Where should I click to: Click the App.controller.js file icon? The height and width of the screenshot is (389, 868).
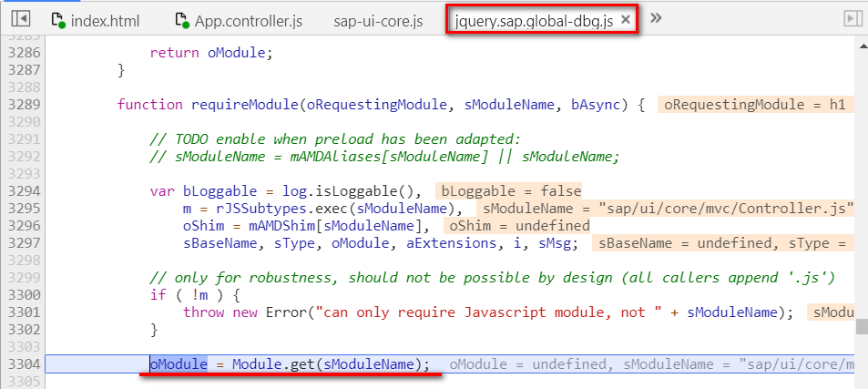pos(183,20)
